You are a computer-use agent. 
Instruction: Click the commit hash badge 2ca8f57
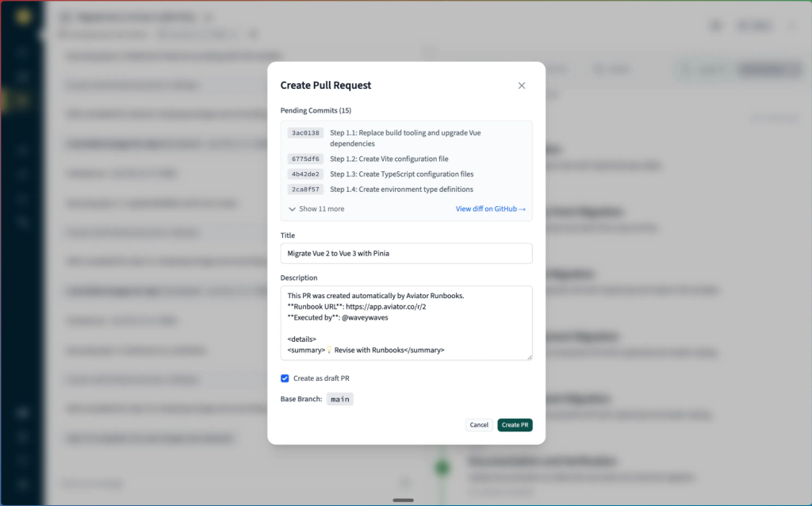304,189
